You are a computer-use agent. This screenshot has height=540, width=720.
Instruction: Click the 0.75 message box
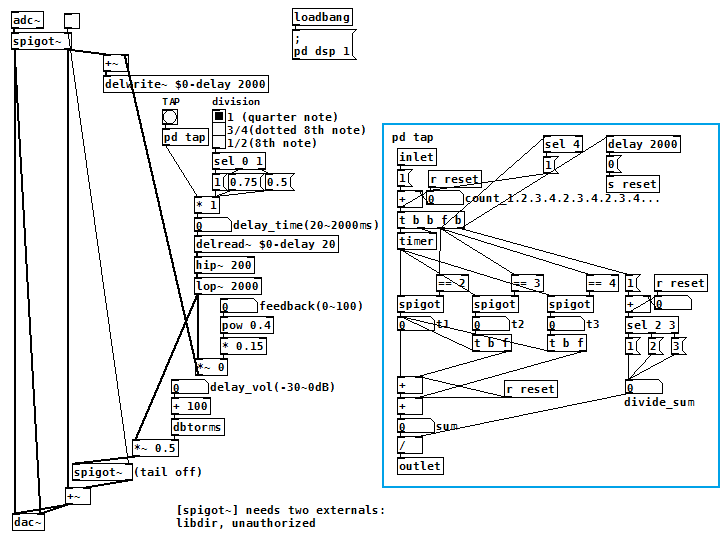pos(245,182)
